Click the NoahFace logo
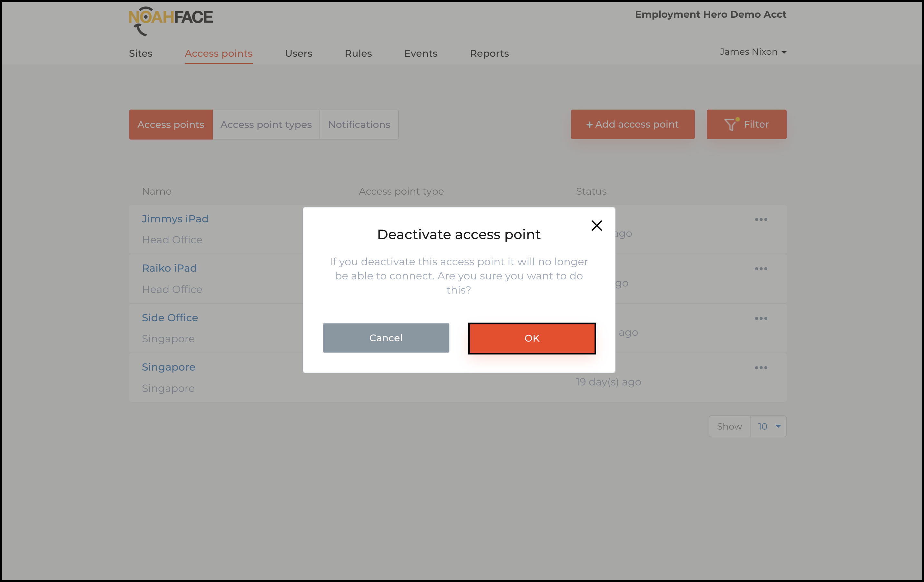The width and height of the screenshot is (924, 582). coord(171,21)
